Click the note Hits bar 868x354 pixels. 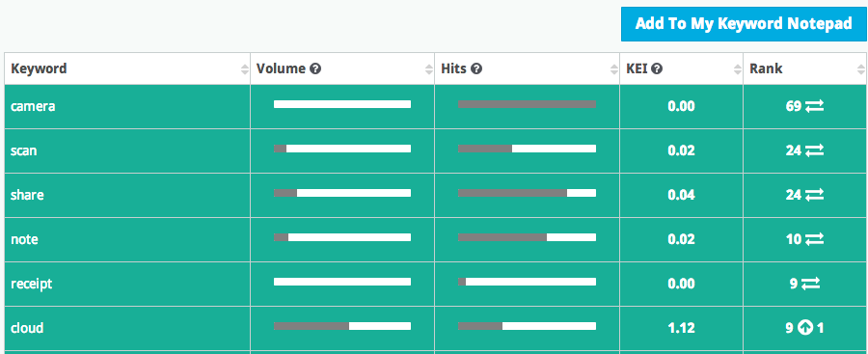527,237
